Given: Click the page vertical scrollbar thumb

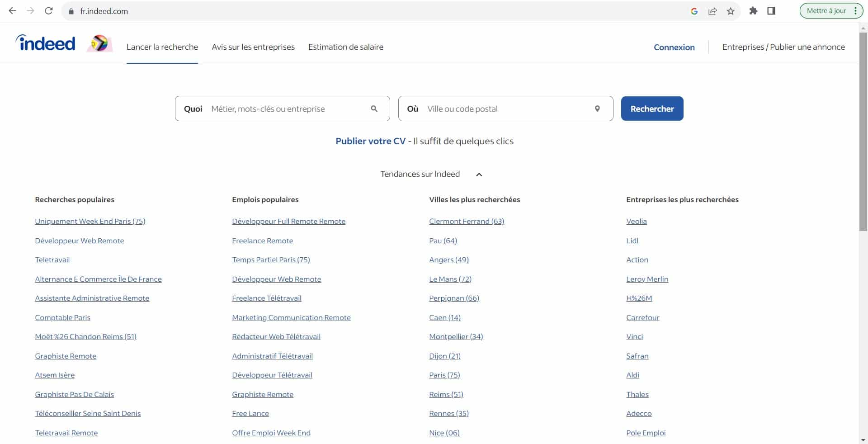Looking at the screenshot, I should click(x=863, y=131).
